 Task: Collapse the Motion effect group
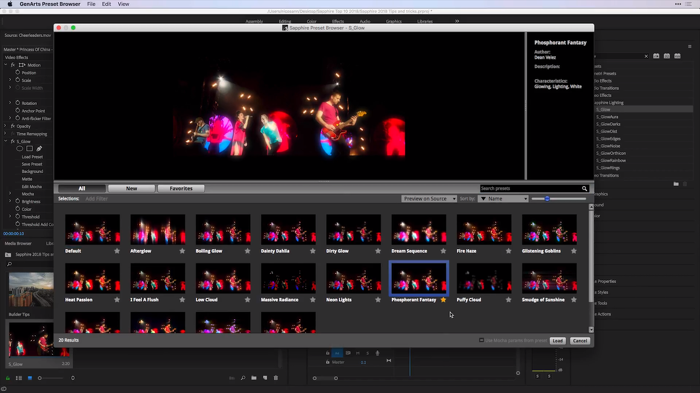[x=6, y=65]
